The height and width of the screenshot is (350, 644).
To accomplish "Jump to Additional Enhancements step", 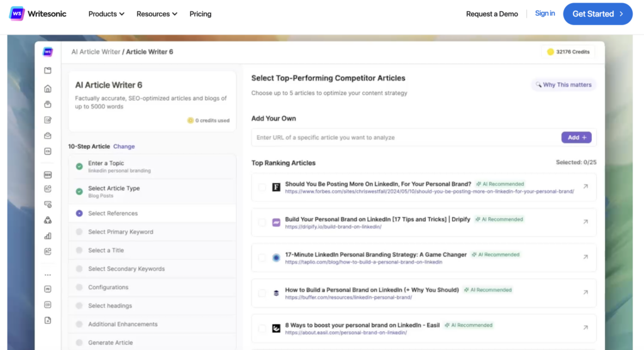I will [x=152, y=324].
